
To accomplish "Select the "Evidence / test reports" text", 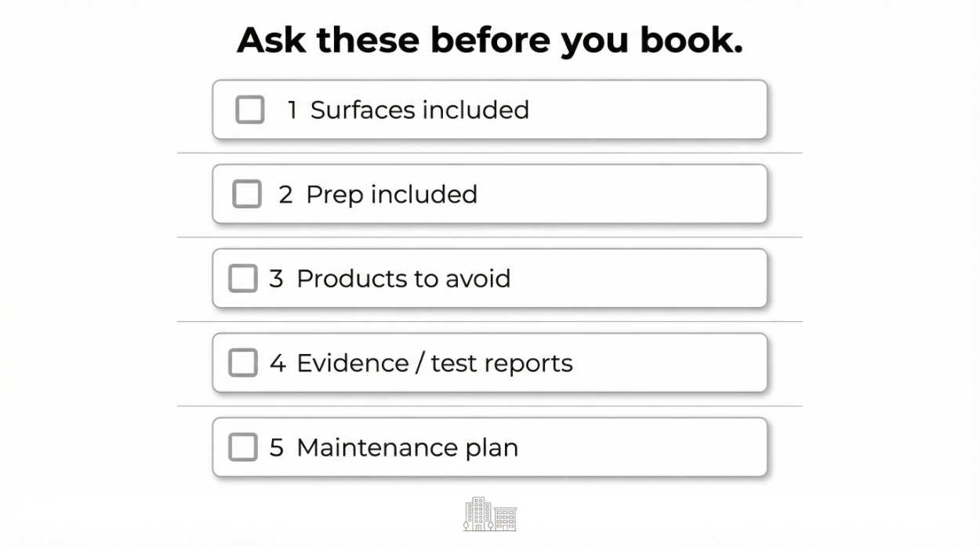I will 434,363.
